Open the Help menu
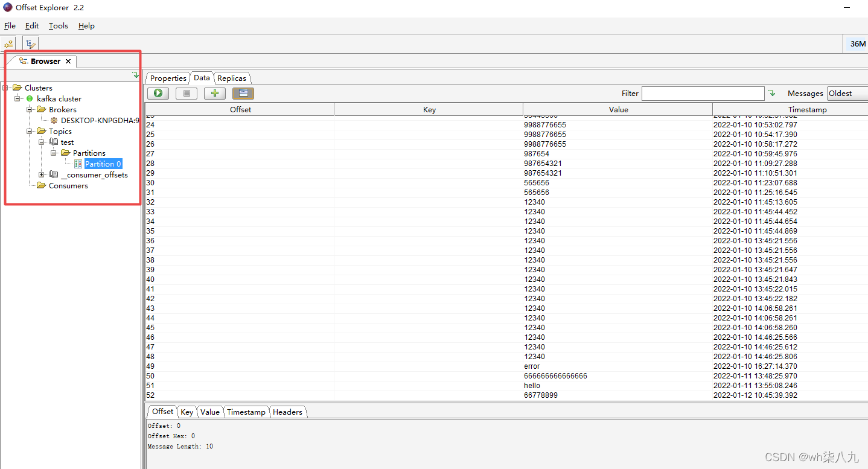Viewport: 868px width, 469px height. 86,25
